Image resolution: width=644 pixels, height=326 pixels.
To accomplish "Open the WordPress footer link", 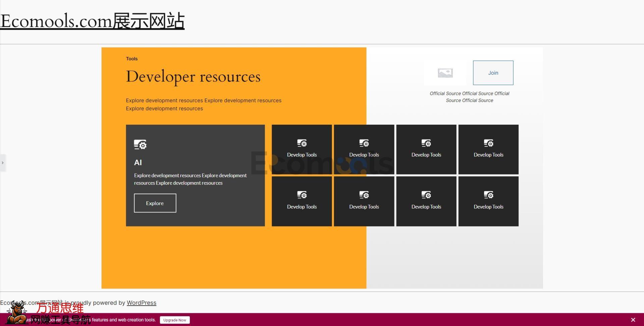I will [x=141, y=303].
